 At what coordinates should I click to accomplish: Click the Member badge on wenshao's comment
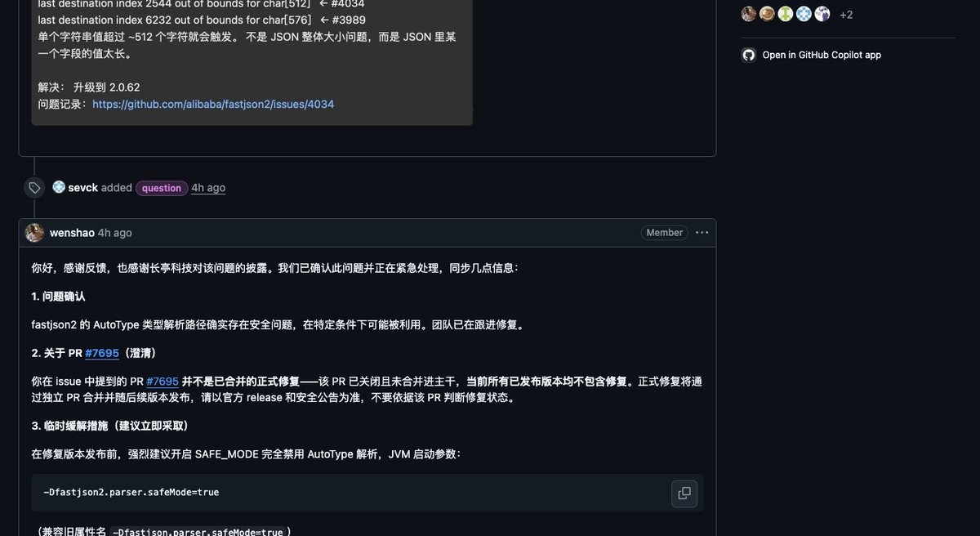pos(665,233)
